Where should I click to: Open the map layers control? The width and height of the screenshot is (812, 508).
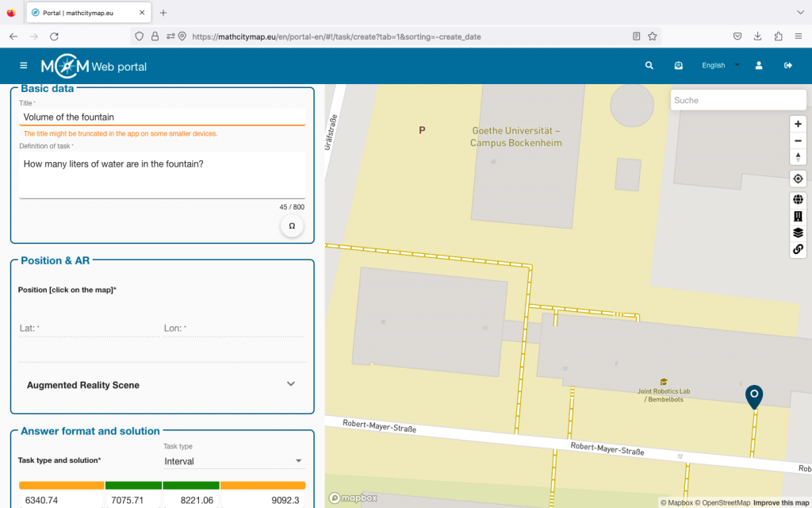pyautogui.click(x=798, y=233)
